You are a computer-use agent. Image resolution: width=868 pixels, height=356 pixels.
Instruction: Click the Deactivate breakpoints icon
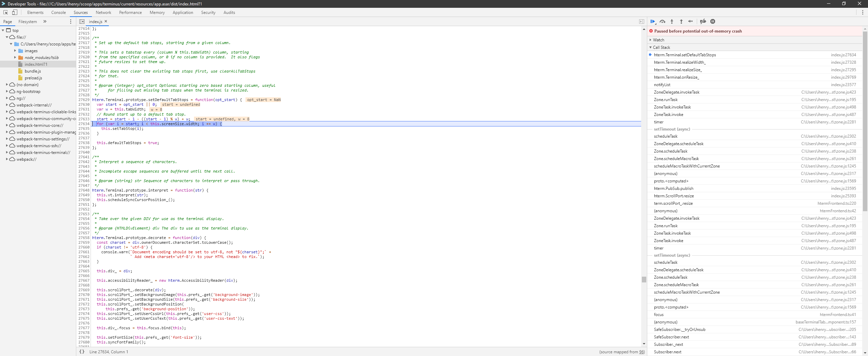point(703,21)
